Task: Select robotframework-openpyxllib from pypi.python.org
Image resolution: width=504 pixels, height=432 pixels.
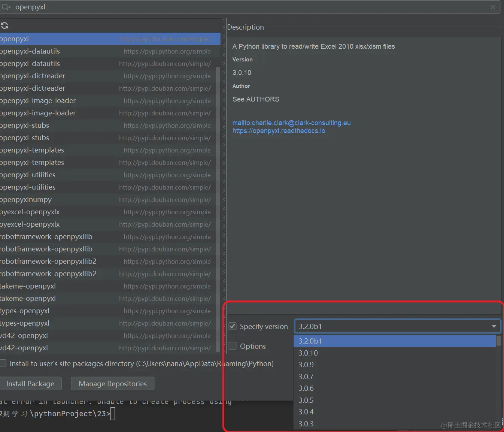Action: pyautogui.click(x=108, y=237)
